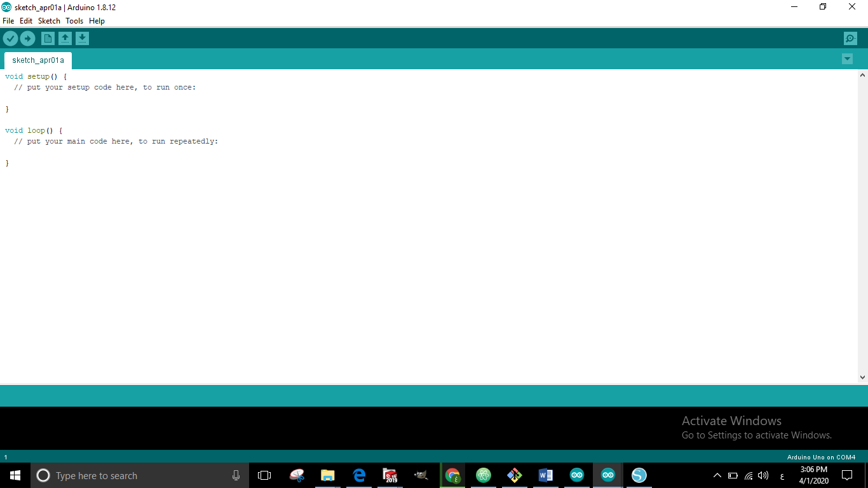Launch Microsoft Edge from the taskbar

point(359,475)
